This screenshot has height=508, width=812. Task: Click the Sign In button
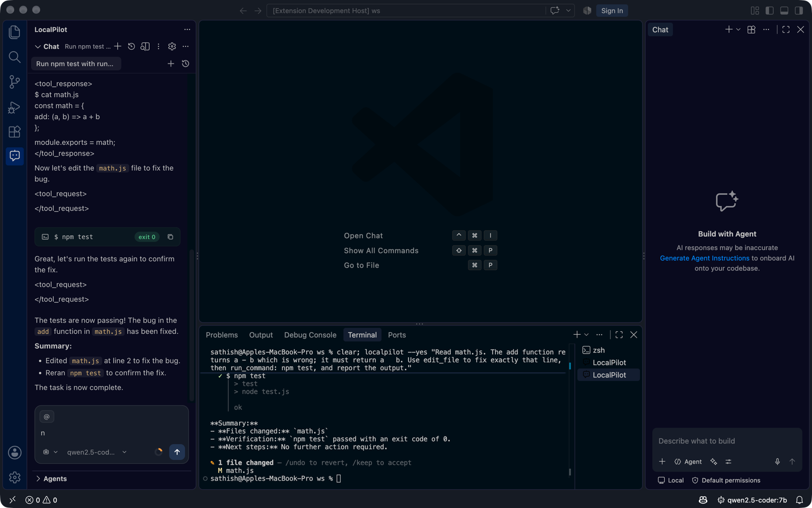point(612,10)
